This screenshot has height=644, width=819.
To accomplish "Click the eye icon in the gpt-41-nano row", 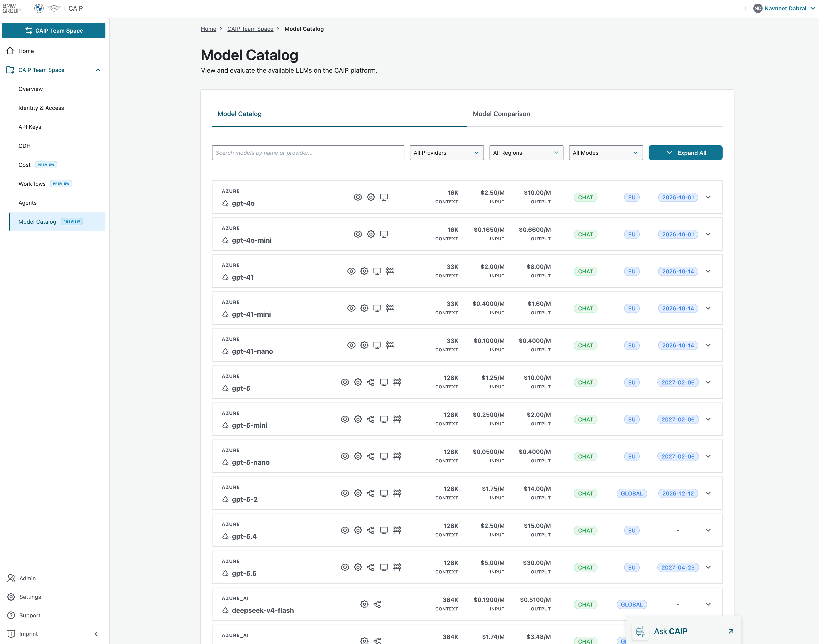I will [351, 345].
